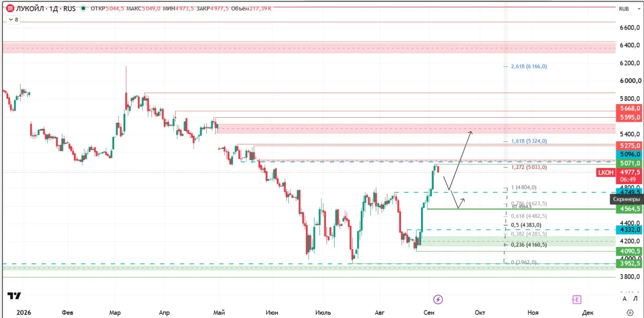The width and height of the screenshot is (644, 318).
Task: Open the purple lightning event icon
Action: [438, 299]
